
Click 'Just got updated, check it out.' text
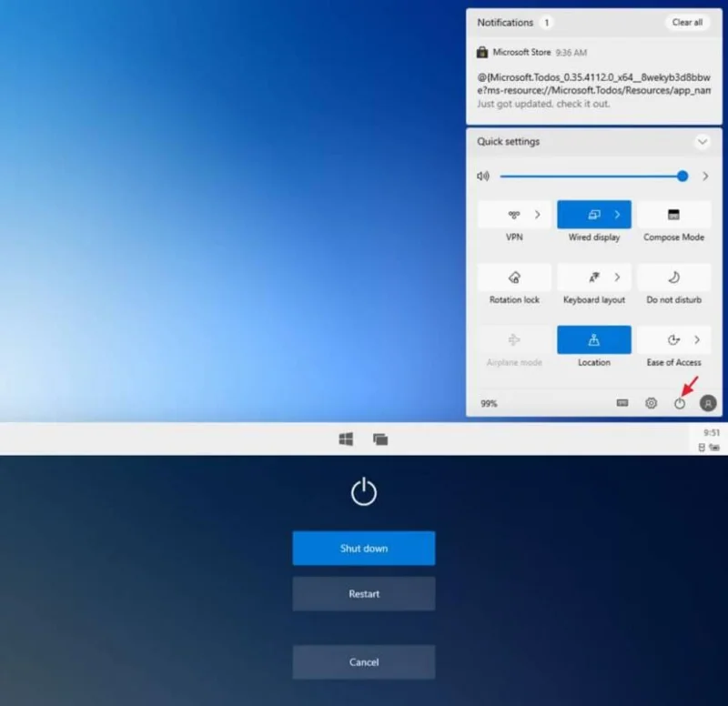(543, 104)
